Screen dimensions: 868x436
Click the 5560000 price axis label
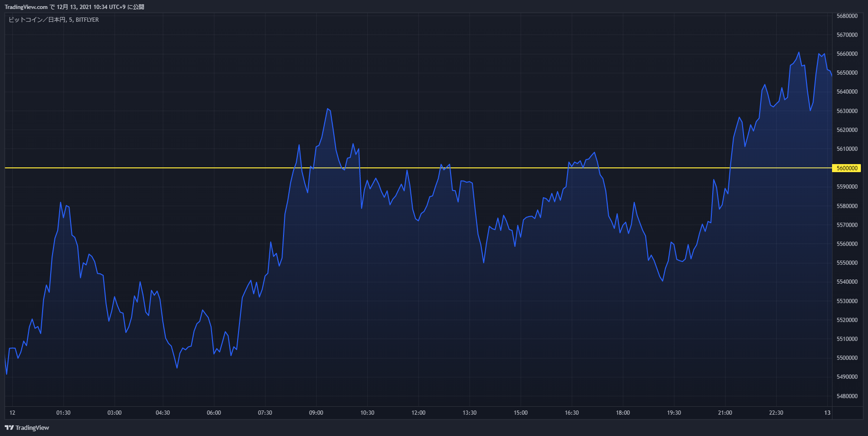tap(847, 244)
